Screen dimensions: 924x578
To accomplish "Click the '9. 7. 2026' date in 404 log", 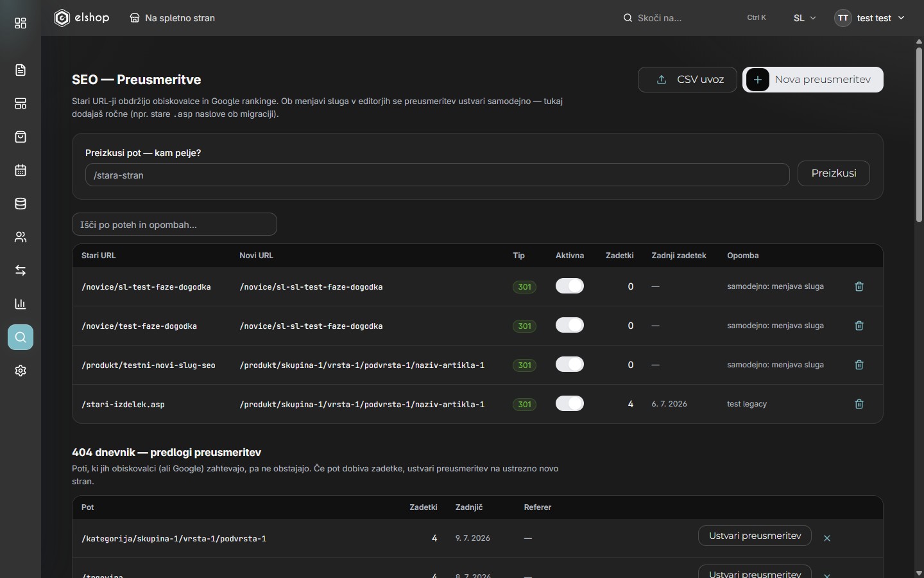I will click(x=473, y=538).
